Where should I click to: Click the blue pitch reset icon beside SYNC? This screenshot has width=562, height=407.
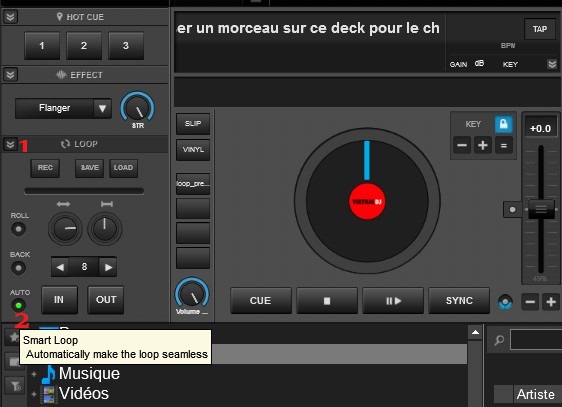click(x=505, y=302)
